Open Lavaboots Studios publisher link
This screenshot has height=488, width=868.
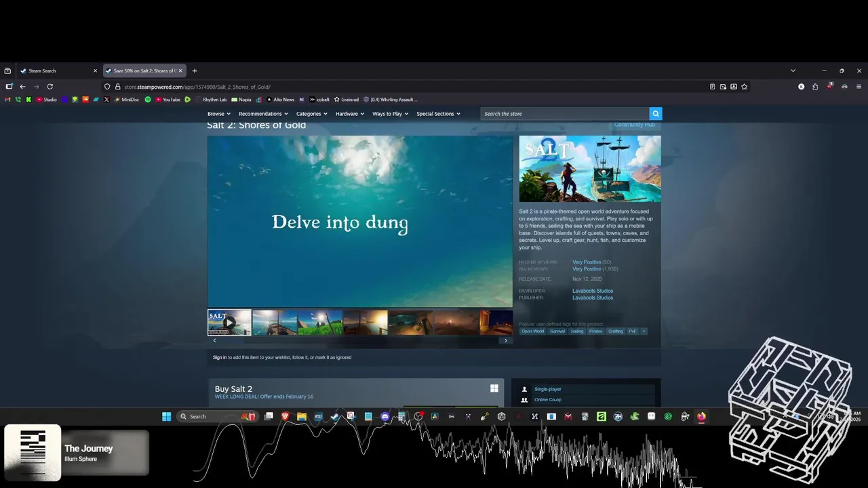coord(593,298)
